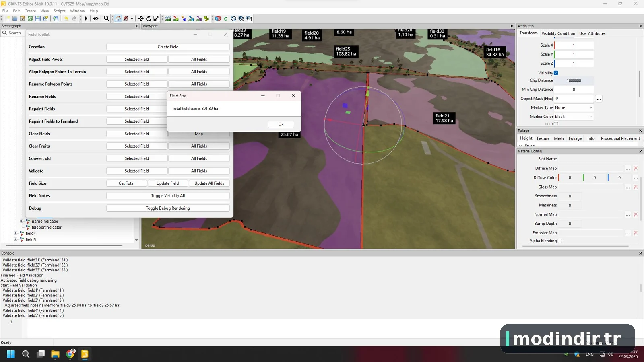
Task: Click Toggle Debug Rendering button
Action: (168, 208)
